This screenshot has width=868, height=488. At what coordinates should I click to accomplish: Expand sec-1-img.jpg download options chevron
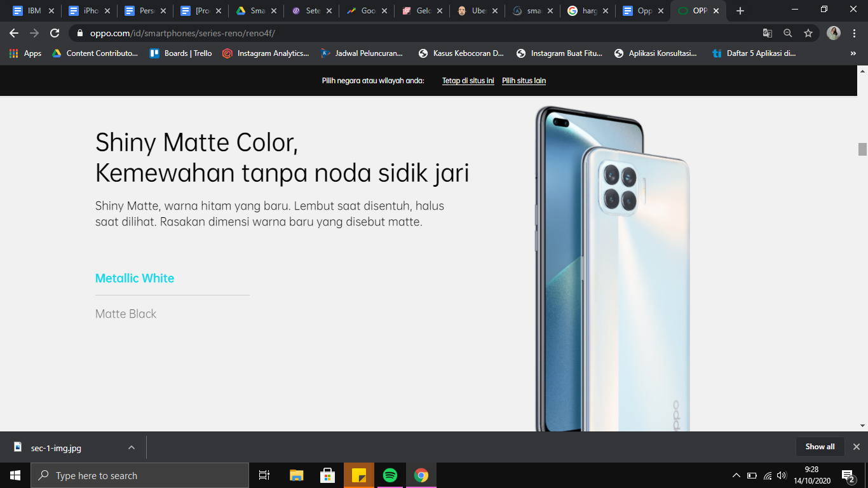(x=132, y=447)
